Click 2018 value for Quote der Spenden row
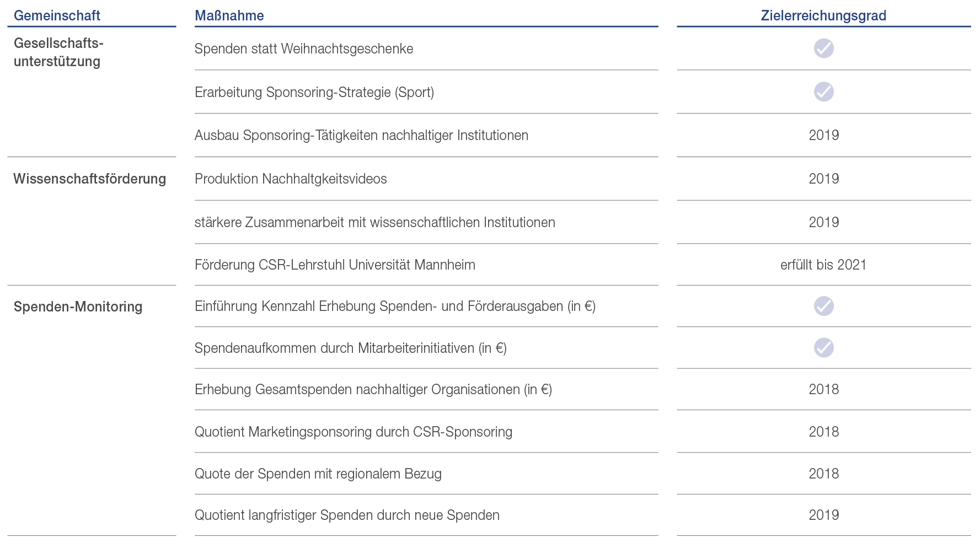This screenshot has height=548, width=980. [x=823, y=474]
